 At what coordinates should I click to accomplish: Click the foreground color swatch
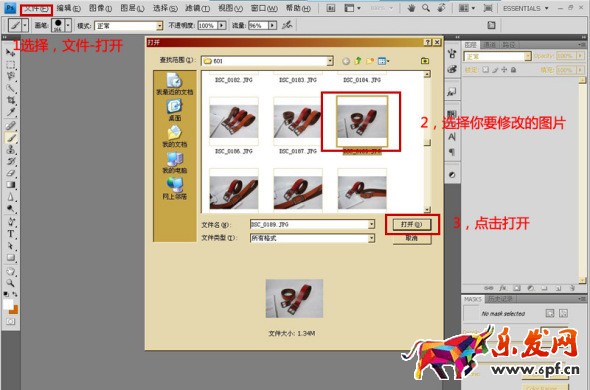(8, 304)
